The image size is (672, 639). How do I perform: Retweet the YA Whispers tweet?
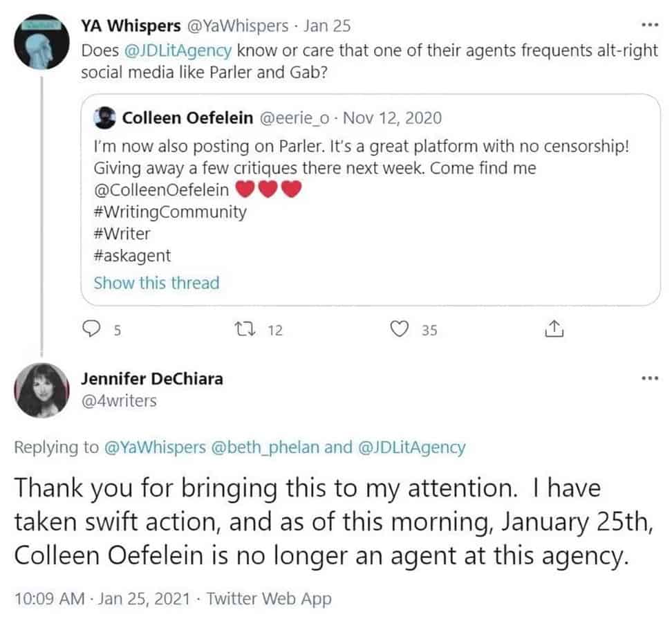[x=245, y=329]
